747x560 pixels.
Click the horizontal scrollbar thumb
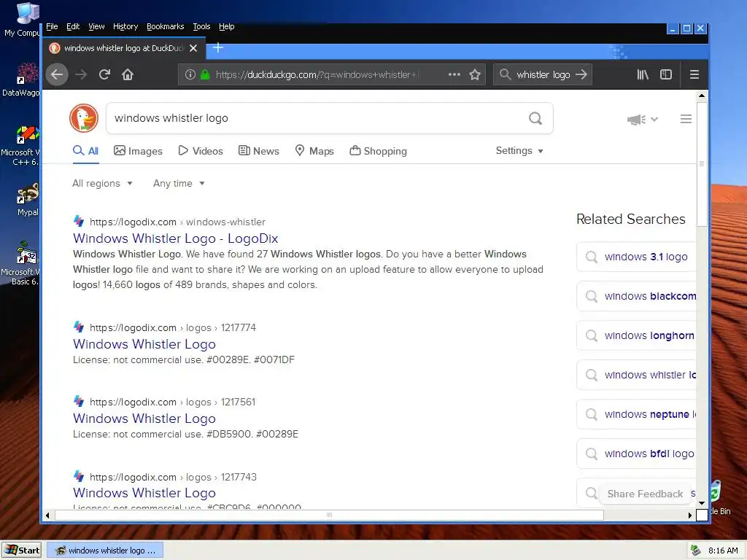pyautogui.click(x=329, y=516)
